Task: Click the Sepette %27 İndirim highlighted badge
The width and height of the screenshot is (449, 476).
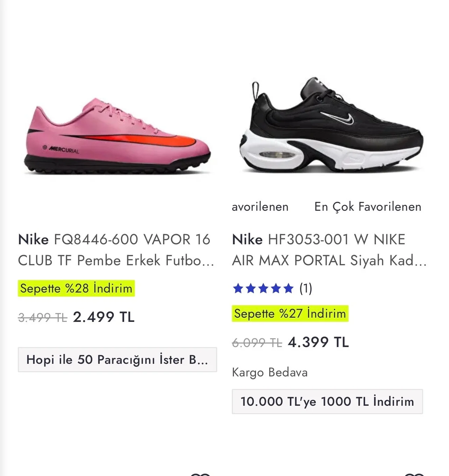Action: point(290,313)
